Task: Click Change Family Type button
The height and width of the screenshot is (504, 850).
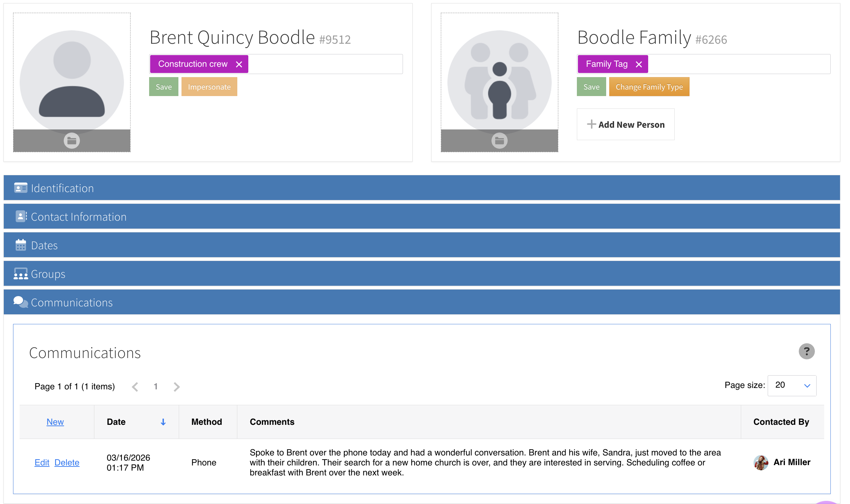Action: tap(649, 87)
